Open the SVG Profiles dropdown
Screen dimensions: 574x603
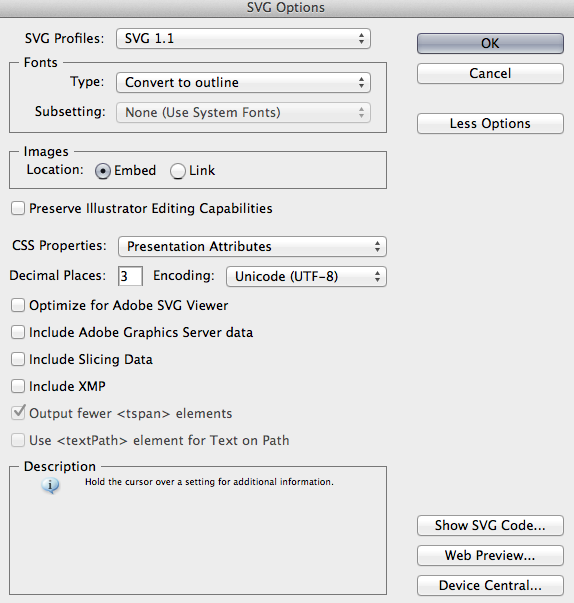coord(243,38)
